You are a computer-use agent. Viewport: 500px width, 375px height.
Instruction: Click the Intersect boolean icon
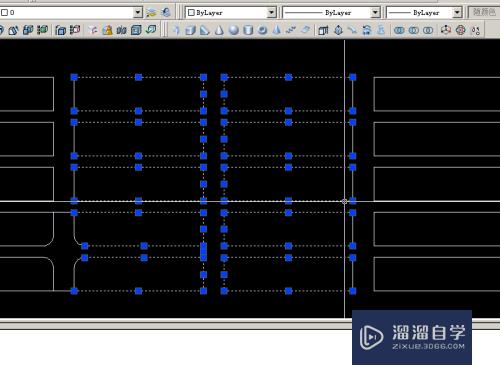428,30
